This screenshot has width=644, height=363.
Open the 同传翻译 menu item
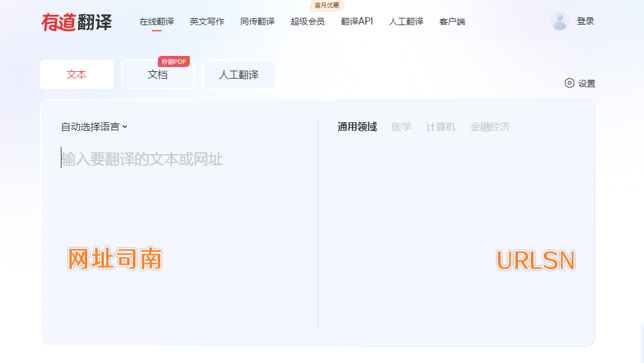click(x=256, y=20)
